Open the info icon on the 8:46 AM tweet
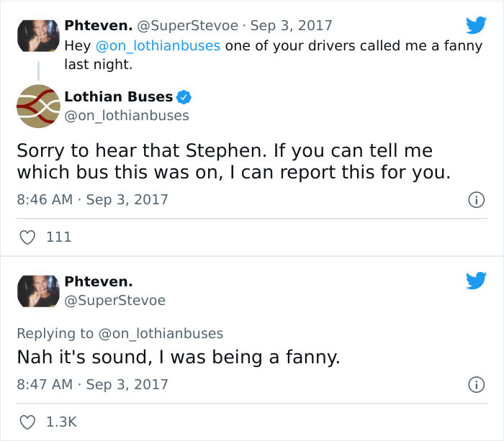The image size is (504, 441). pyautogui.click(x=474, y=199)
